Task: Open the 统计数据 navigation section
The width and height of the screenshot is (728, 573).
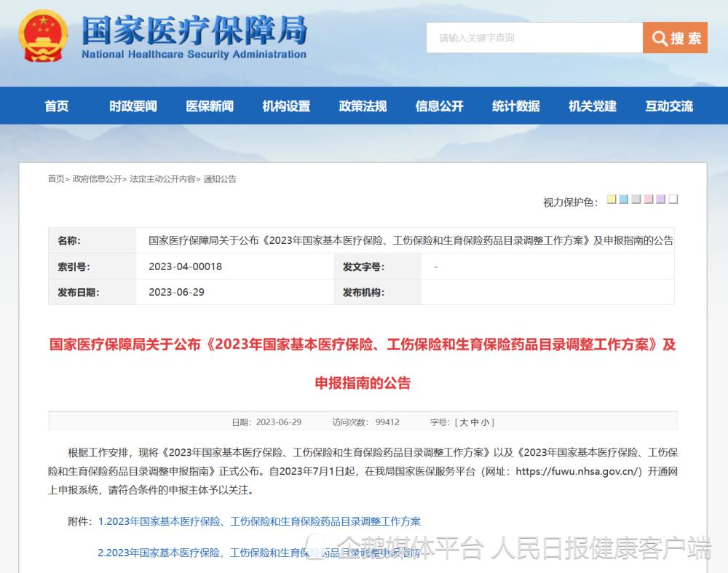Action: pos(515,106)
